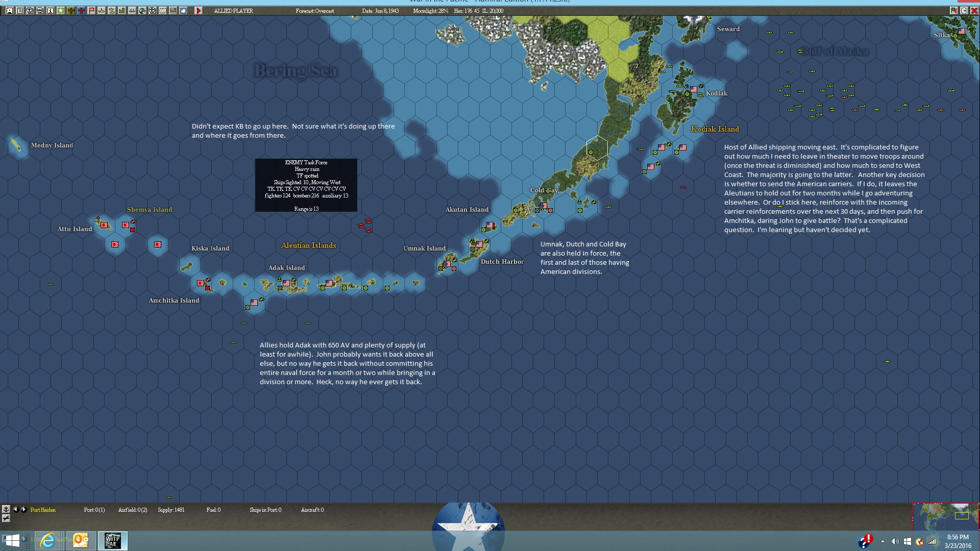Image resolution: width=980 pixels, height=551 pixels.
Task: Click the striped bar toolbar icon
Action: pos(173,10)
